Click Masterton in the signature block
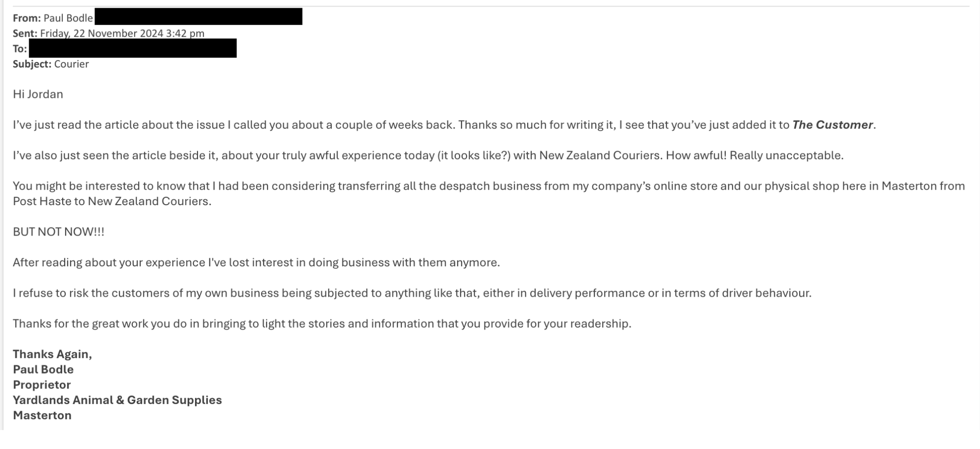 42,415
